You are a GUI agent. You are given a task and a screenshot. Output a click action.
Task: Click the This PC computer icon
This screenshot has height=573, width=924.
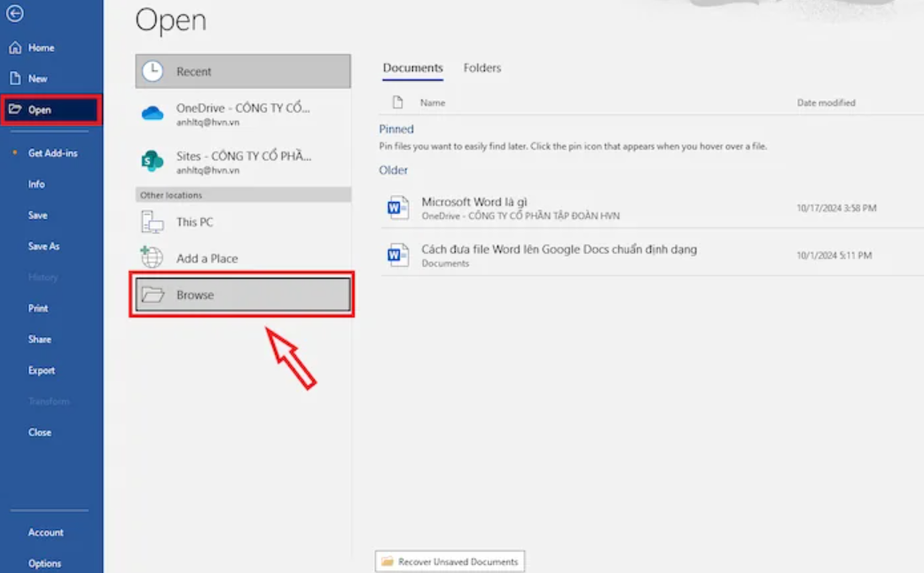(152, 223)
